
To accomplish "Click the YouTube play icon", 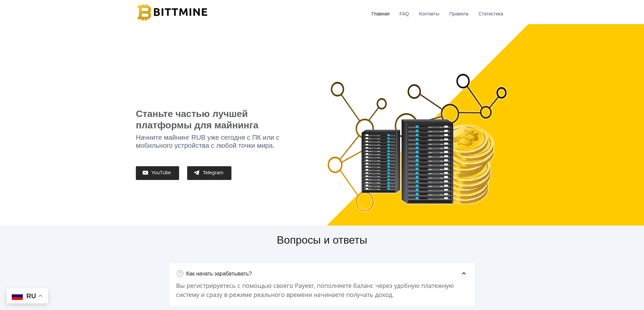I will pyautogui.click(x=145, y=173).
